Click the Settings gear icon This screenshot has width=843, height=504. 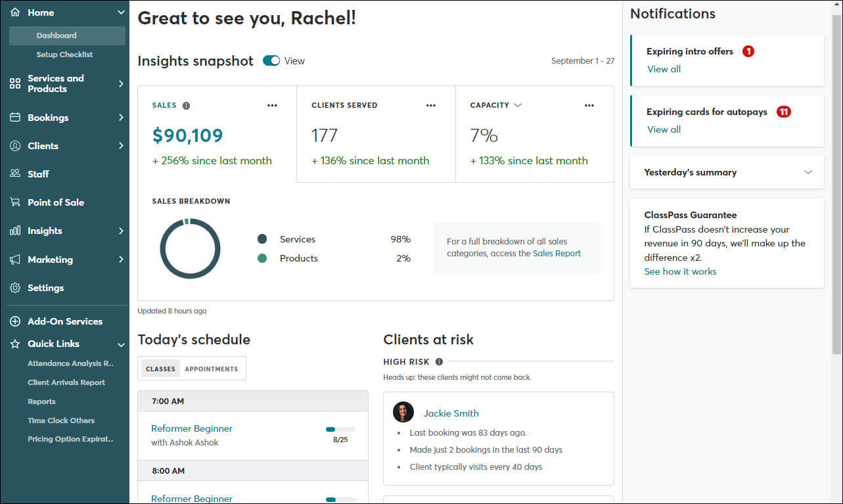point(14,288)
